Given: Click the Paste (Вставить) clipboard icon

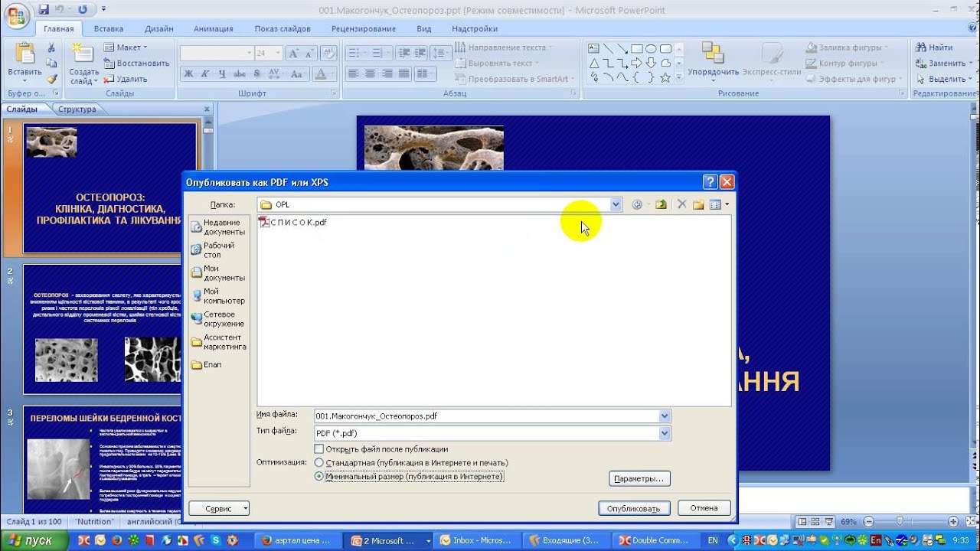Looking at the screenshot, I should click(x=24, y=54).
